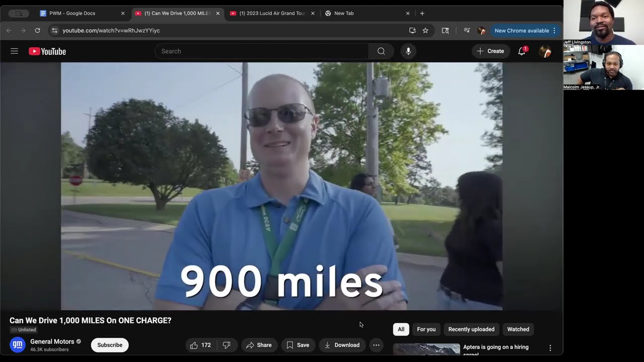Open Chrome media controls icon
This screenshot has height=362, width=644.
466,31
